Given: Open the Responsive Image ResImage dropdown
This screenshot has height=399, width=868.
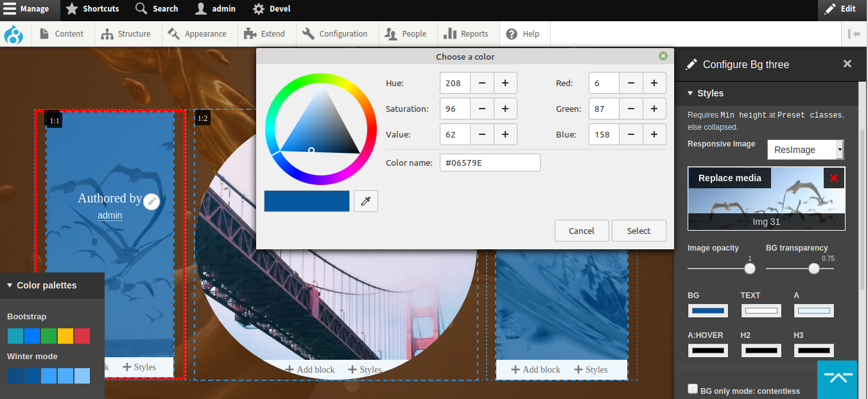Looking at the screenshot, I should 805,150.
